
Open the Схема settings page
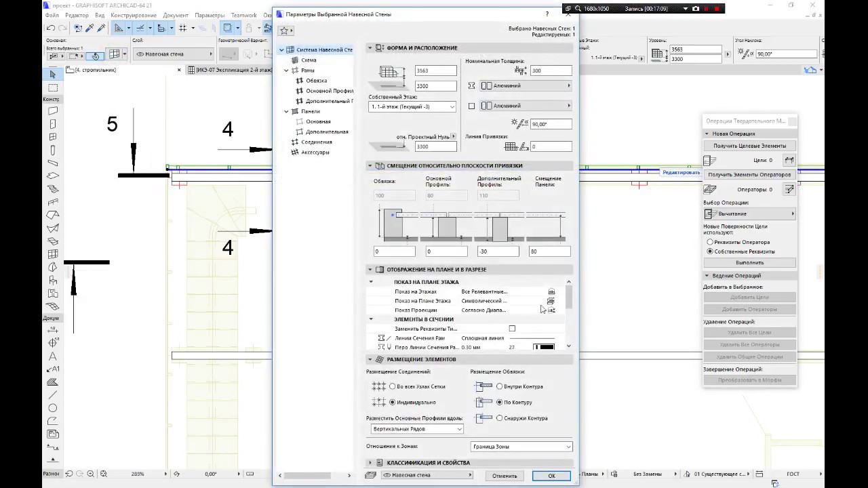[x=309, y=60]
